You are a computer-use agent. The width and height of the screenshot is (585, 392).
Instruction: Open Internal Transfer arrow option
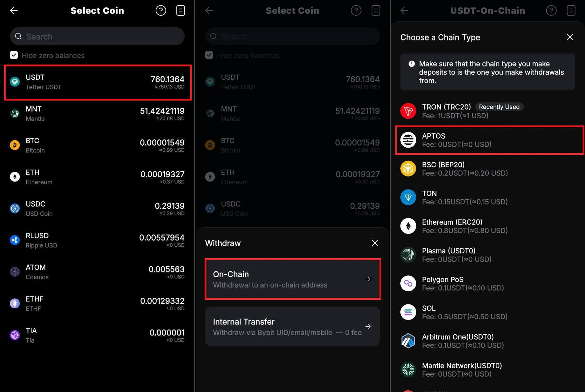292,326
